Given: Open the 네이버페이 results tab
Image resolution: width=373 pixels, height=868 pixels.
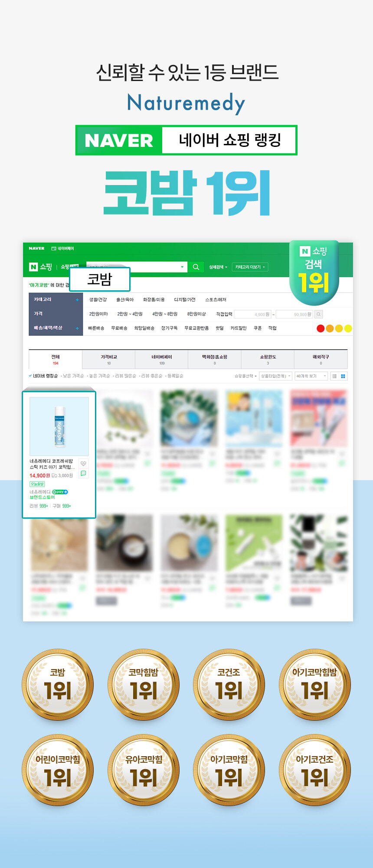Looking at the screenshot, I should point(161,359).
